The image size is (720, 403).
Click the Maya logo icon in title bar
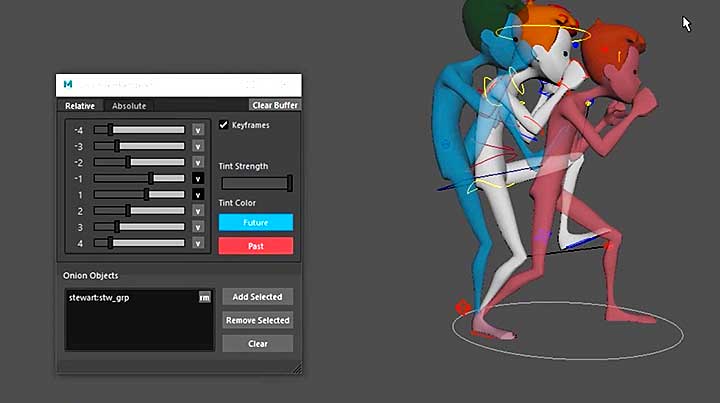[x=68, y=85]
